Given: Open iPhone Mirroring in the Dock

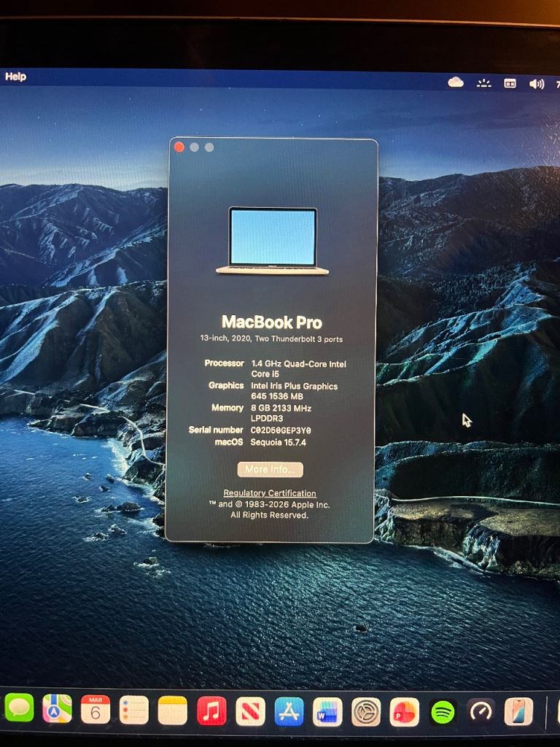Looking at the screenshot, I should pos(518,711).
